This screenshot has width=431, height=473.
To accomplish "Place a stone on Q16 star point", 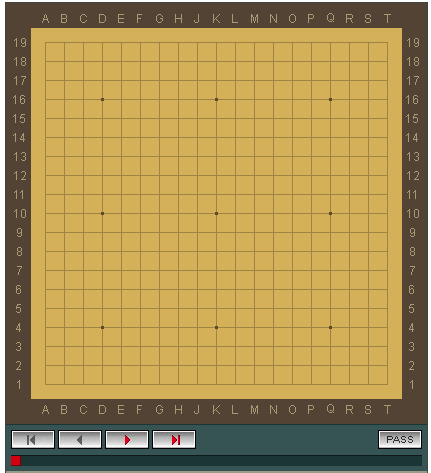I will click(x=330, y=99).
